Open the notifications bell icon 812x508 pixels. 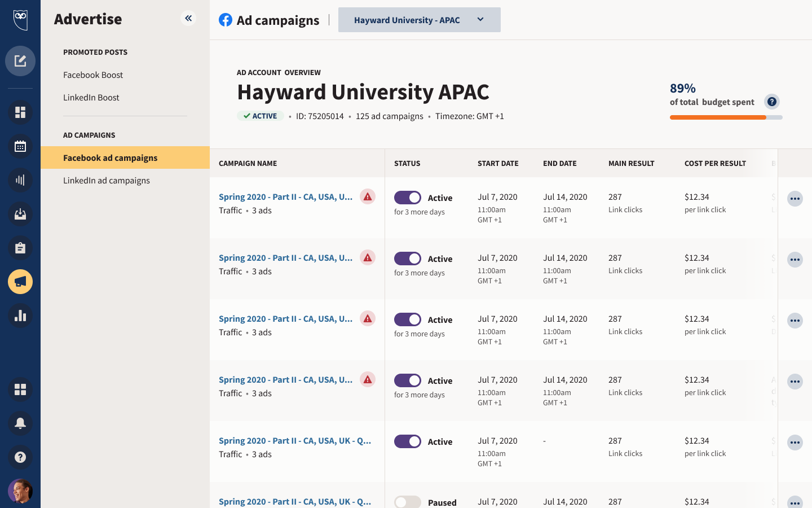coord(20,423)
